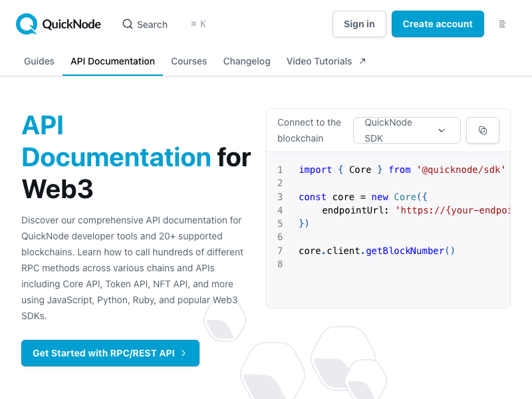
Task: Select the API Documentation tab
Action: coord(112,61)
